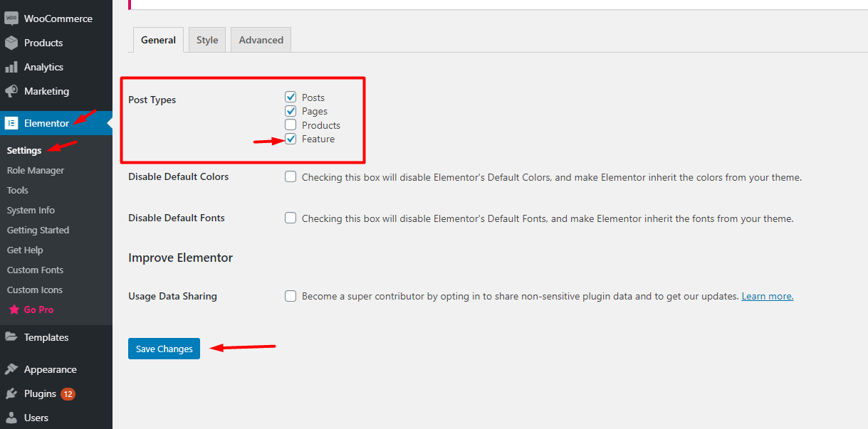Screen dimensions: 868x429
Task: Click the Improve Elementor heading
Action: coord(180,258)
